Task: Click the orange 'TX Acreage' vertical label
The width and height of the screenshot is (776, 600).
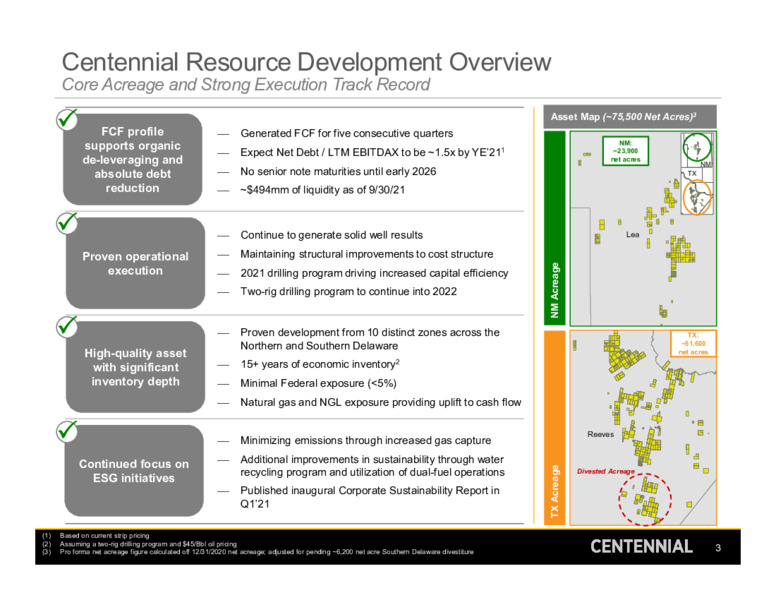Action: tap(554, 428)
